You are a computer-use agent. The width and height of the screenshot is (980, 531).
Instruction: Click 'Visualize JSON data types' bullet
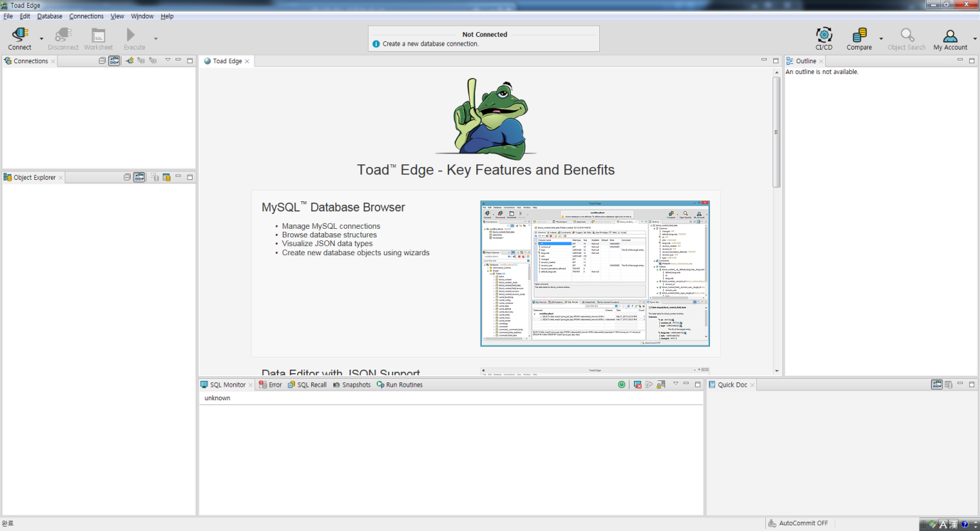point(328,244)
